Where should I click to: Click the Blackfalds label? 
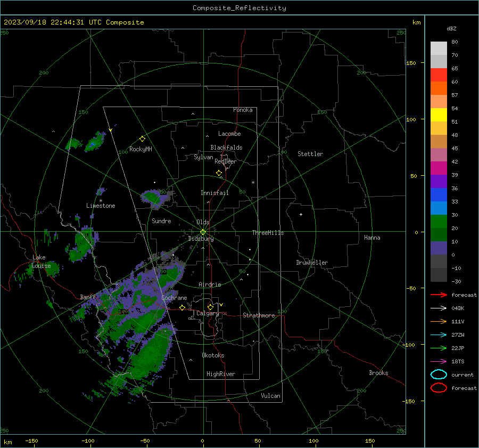click(226, 148)
